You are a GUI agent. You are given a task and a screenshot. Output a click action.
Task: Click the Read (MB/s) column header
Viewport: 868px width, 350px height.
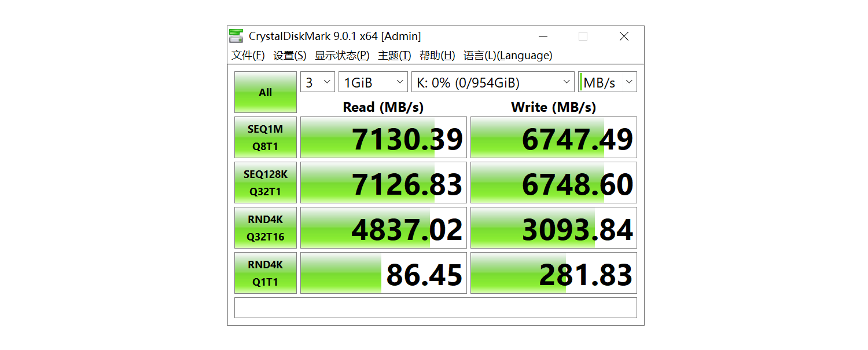384,107
